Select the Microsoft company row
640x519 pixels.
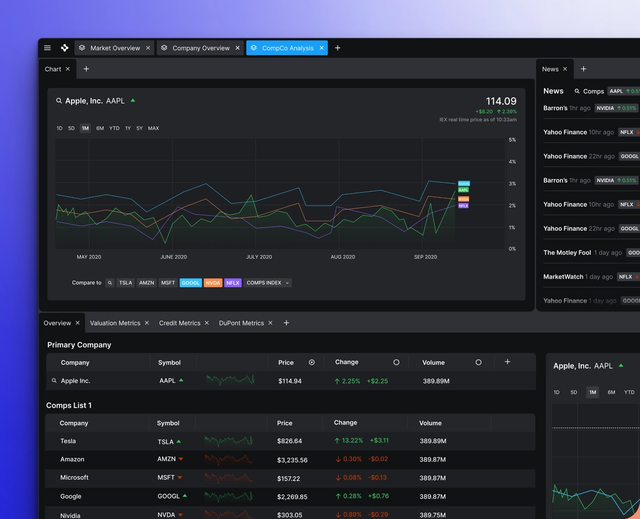tap(290, 478)
